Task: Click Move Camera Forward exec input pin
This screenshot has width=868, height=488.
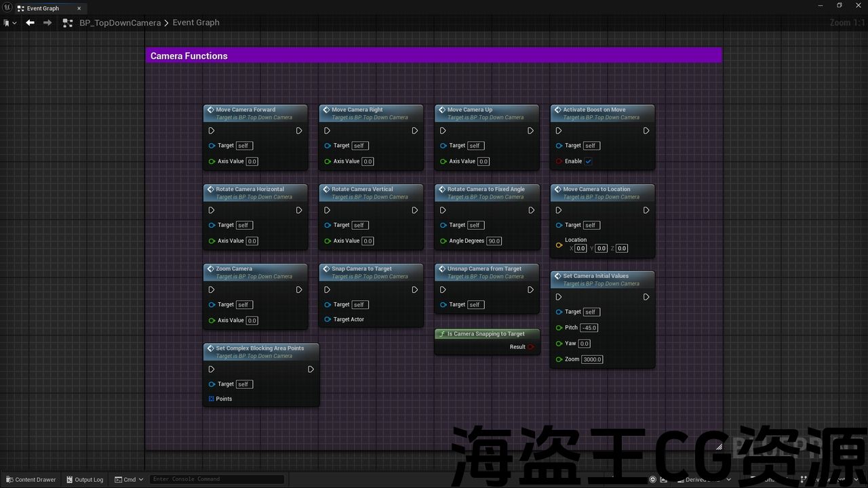Action: point(212,131)
